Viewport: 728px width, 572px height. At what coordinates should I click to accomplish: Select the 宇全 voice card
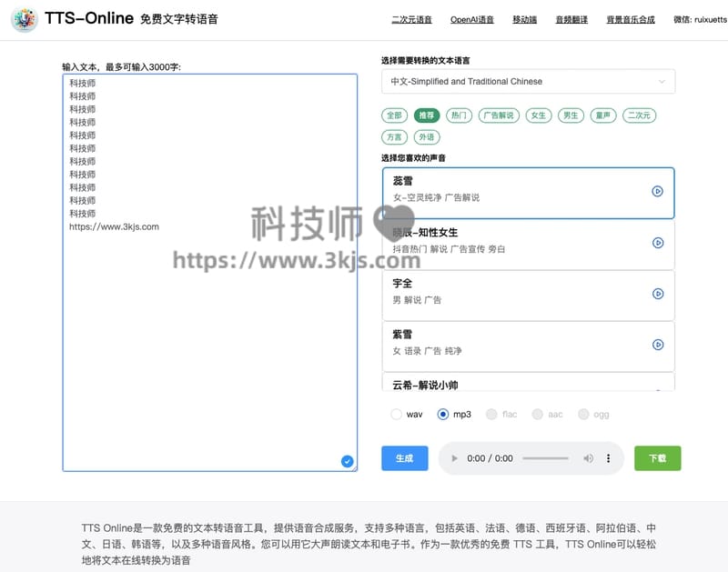(529, 296)
